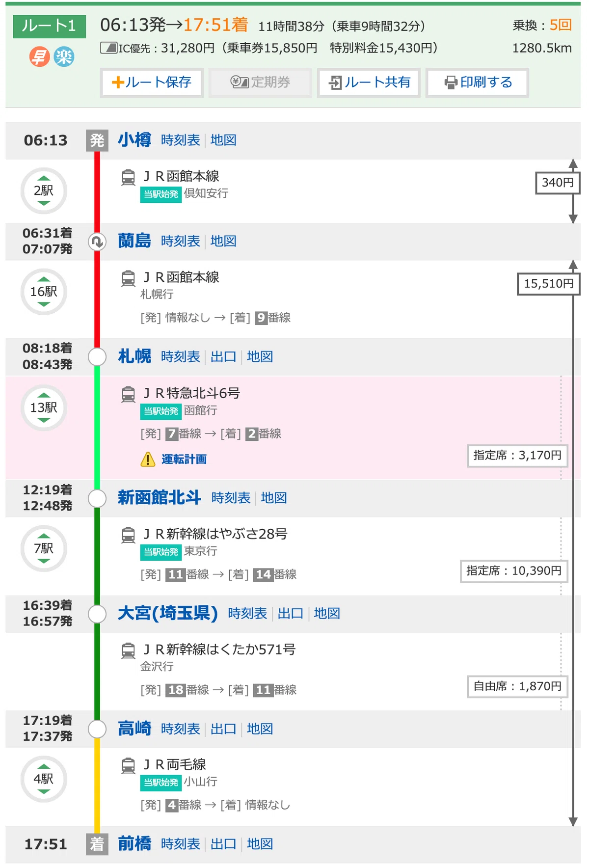This screenshot has width=589, height=868.
Task: View 地図 for 新函館北斗 station
Action: (274, 498)
